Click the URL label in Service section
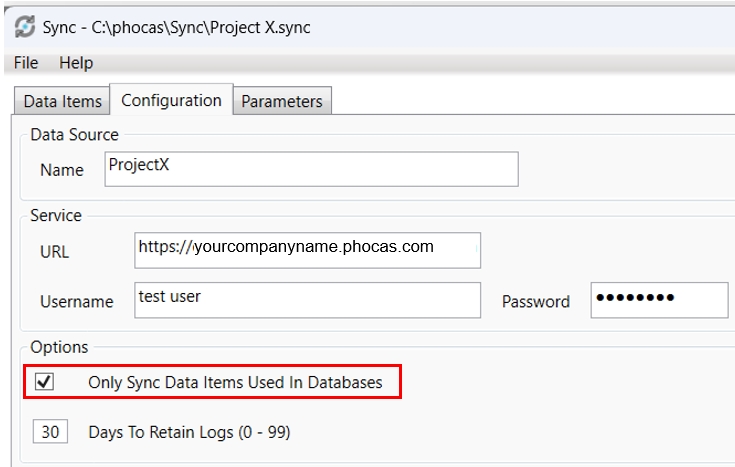The height and width of the screenshot is (467, 735). coord(55,252)
